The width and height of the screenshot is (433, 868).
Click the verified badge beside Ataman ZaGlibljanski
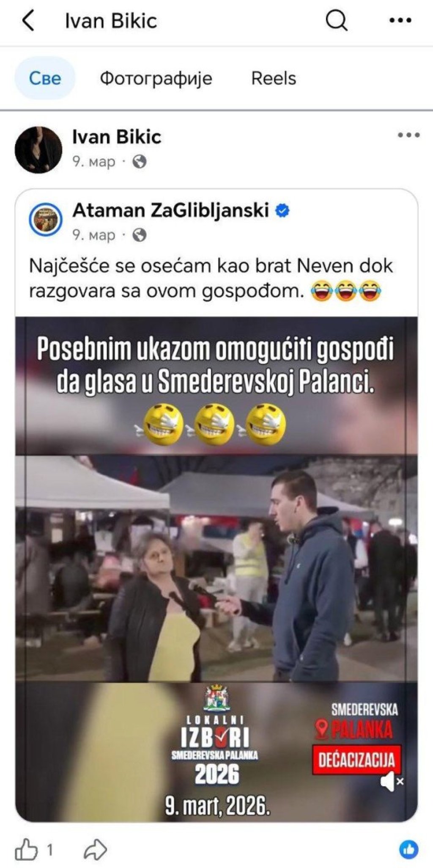click(282, 210)
